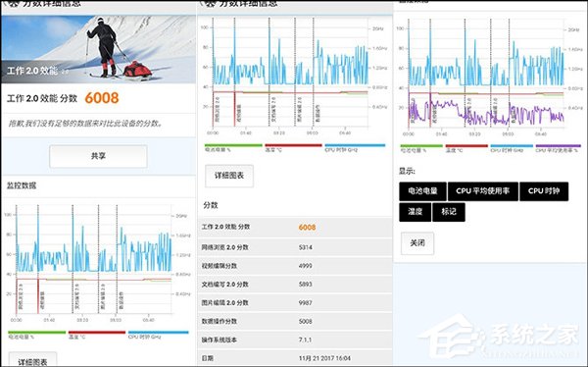Click the red 温度 °C legend in right panel
The width and height of the screenshot is (588, 367).
point(466,148)
